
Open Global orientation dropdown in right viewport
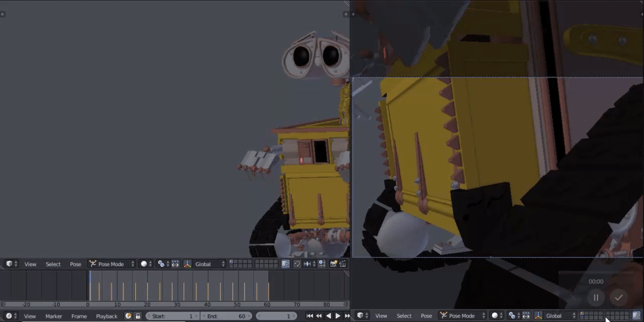[x=561, y=316]
